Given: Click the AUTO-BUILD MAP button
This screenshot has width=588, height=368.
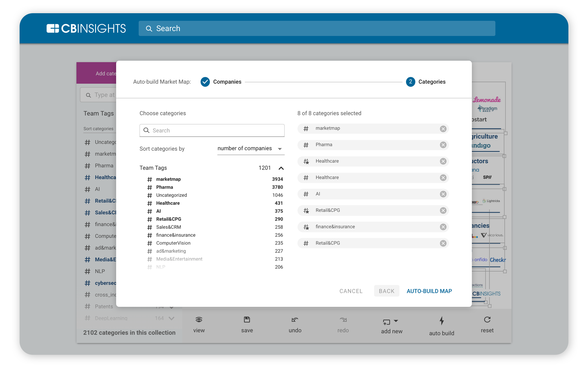Looking at the screenshot, I should point(429,291).
